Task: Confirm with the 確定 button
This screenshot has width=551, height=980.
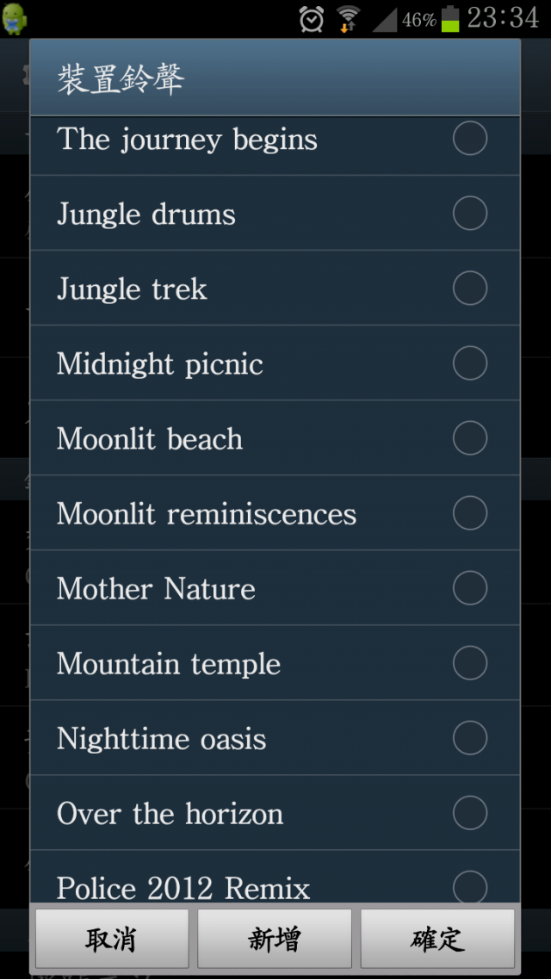Action: point(438,939)
